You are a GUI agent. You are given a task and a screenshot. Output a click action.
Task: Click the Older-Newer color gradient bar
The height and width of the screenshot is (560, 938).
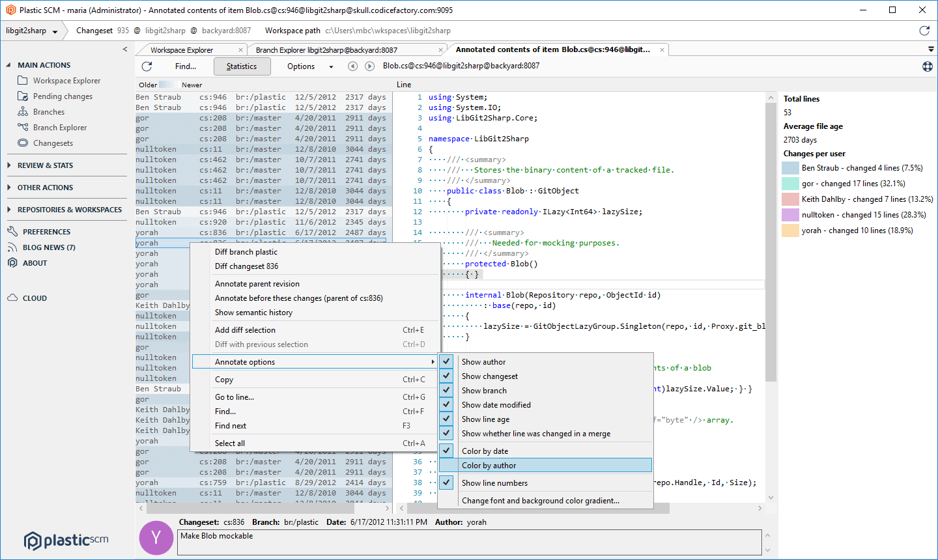click(x=169, y=85)
